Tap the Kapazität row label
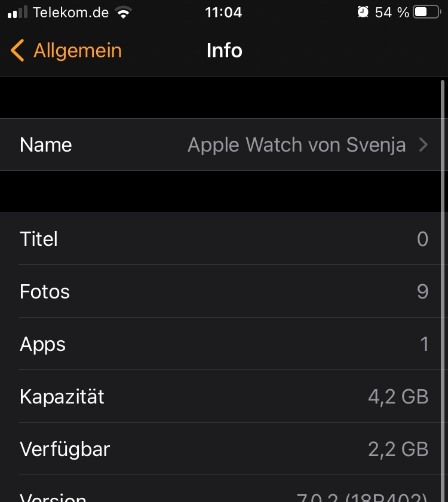The image size is (448, 502). tap(62, 397)
